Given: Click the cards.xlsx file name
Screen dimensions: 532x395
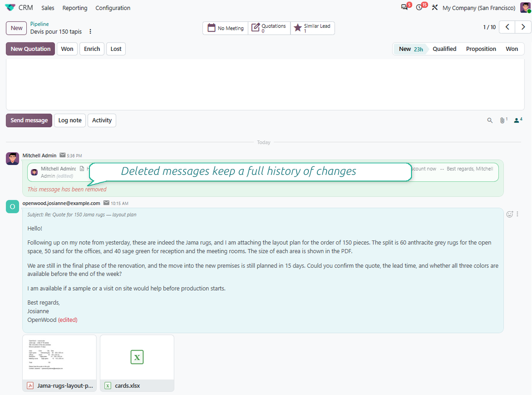Looking at the screenshot, I should (127, 386).
